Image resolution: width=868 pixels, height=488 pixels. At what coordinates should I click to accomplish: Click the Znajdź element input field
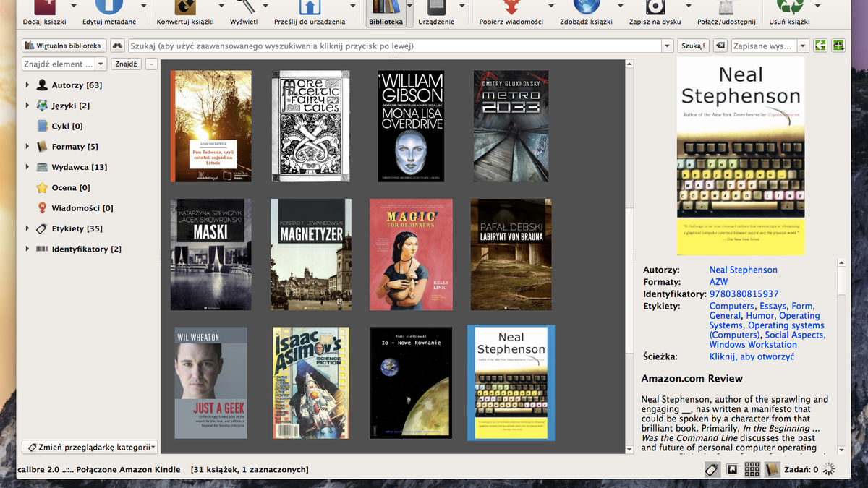point(59,64)
